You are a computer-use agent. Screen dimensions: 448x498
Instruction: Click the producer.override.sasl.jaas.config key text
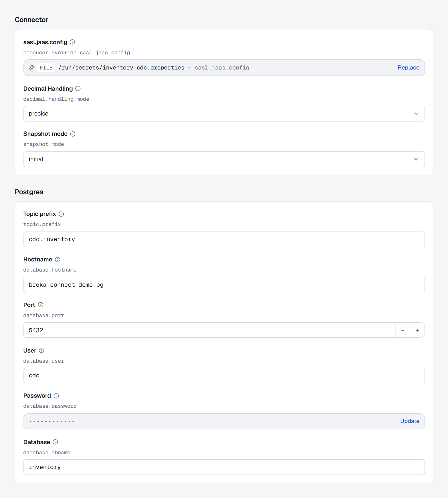click(77, 53)
